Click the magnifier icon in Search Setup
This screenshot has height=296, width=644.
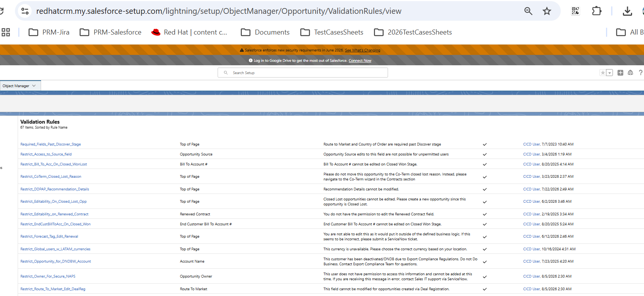coord(226,73)
